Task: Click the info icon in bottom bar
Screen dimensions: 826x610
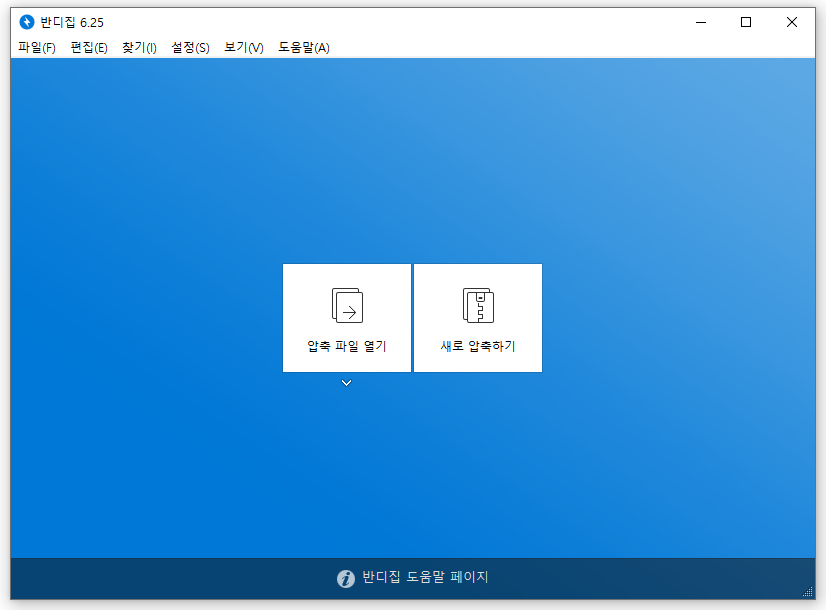Action: tap(346, 578)
